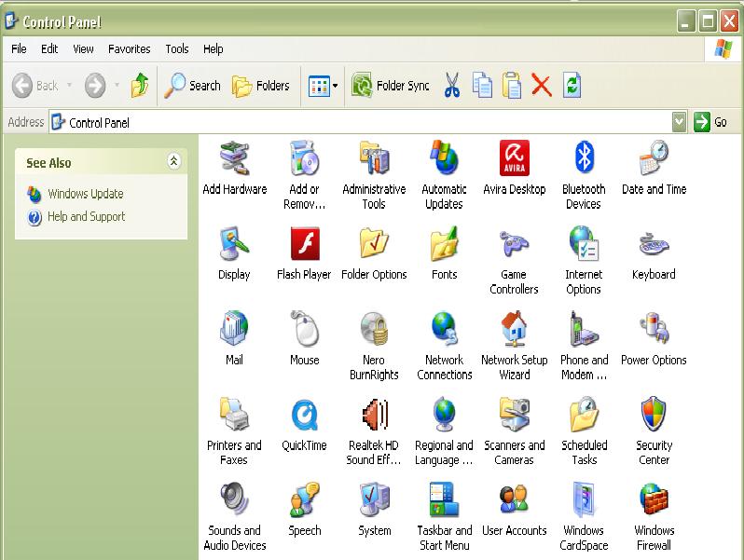Open Security Center

tap(654, 431)
